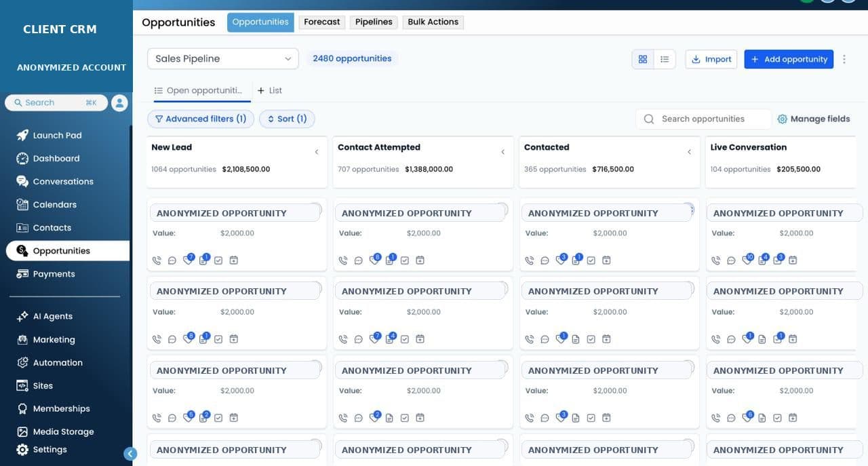Collapse the New Lead column
The height and width of the screenshot is (466, 868).
point(317,152)
